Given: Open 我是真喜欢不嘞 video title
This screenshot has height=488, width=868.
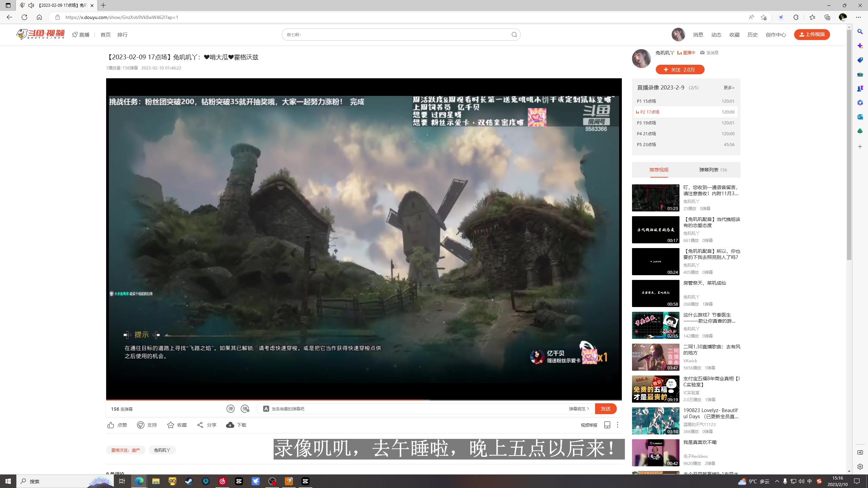Looking at the screenshot, I should point(700,442).
